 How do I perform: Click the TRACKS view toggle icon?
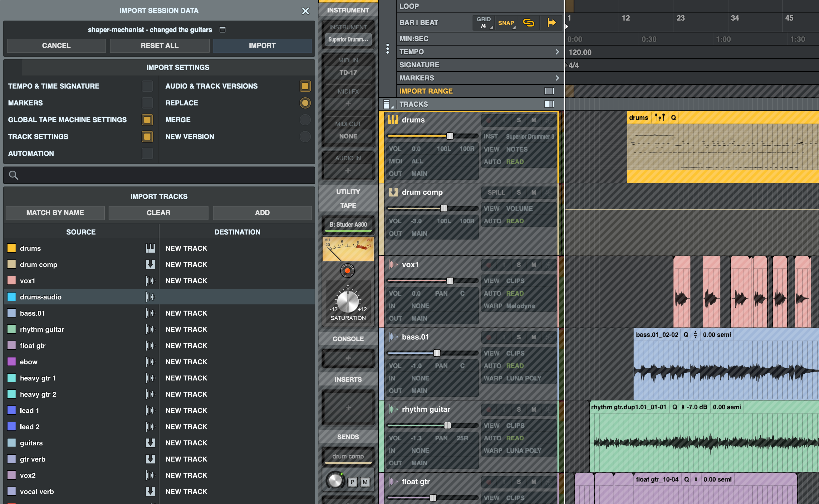(x=549, y=104)
